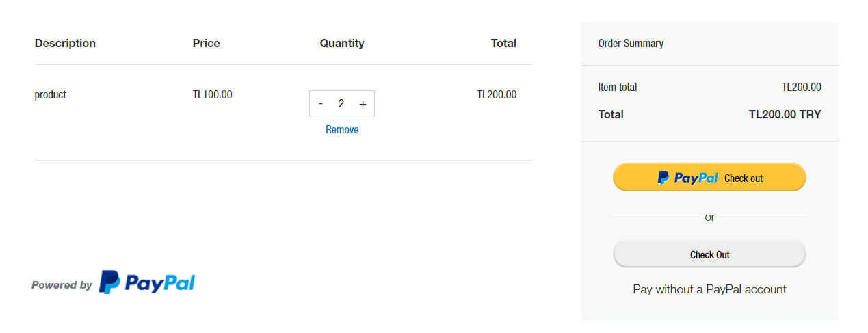This screenshot has height=333, width=868.
Task: Click the Total column header
Action: [503, 43]
